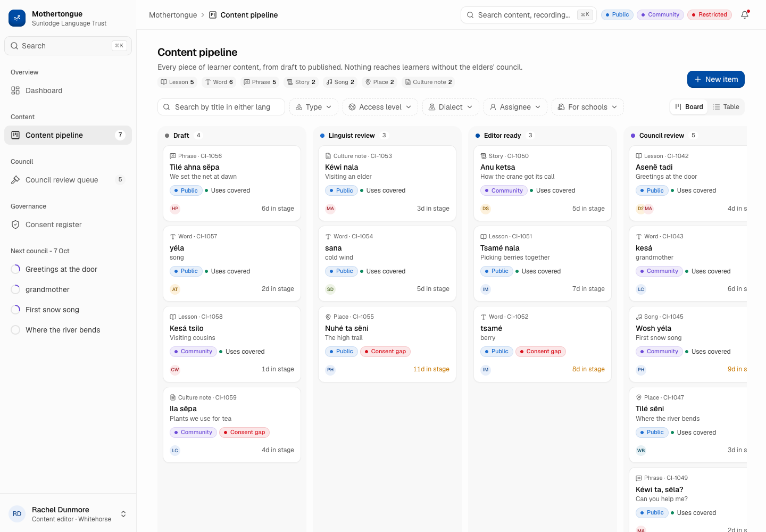Screen dimensions: 766x532
Task: Open Dashboard in sidebar
Action: 68,90
